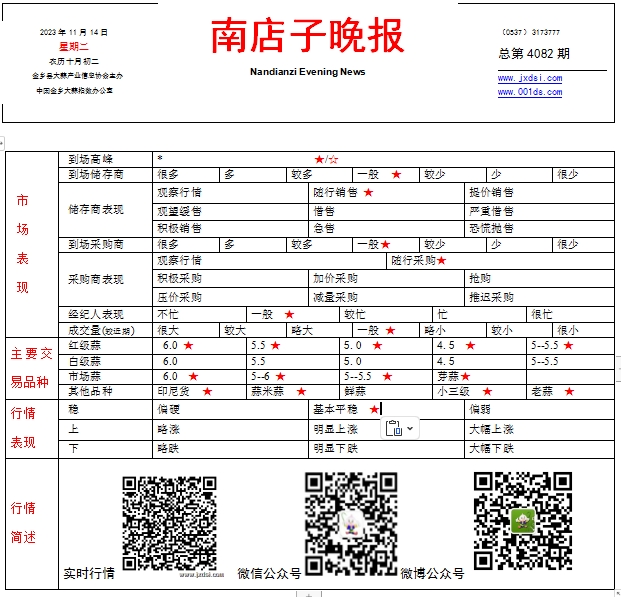Image resolution: width=621 pixels, height=597 pixels.
Task: Click the 明显上涨 cell
Action: [386, 430]
